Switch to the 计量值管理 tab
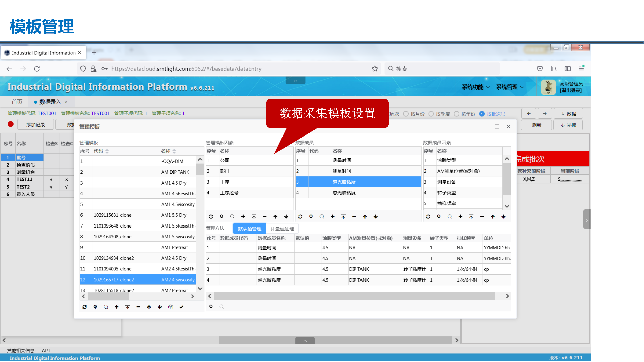The image size is (644, 362). 282,229
